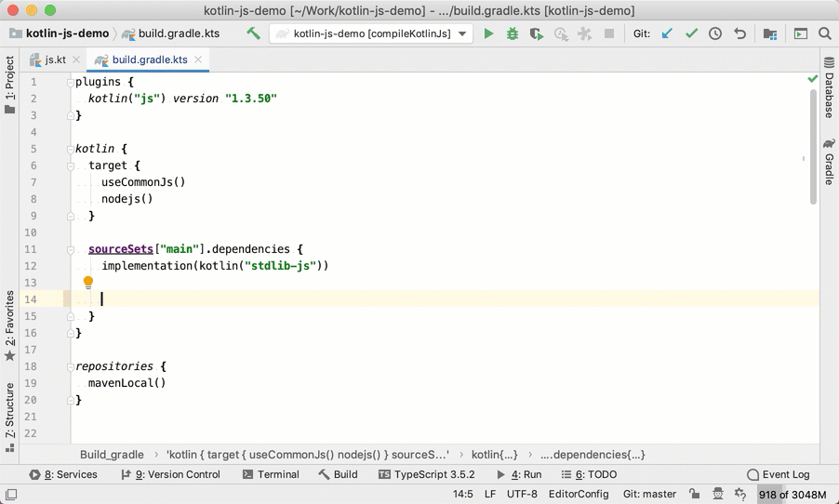
Task: Open the Terminal tool window
Action: [x=271, y=474]
